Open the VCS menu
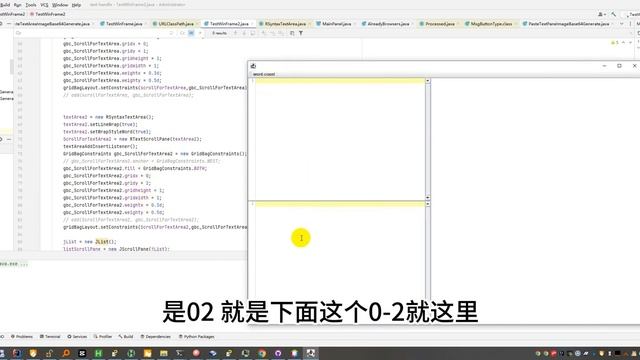640x360 pixels. [44, 5]
